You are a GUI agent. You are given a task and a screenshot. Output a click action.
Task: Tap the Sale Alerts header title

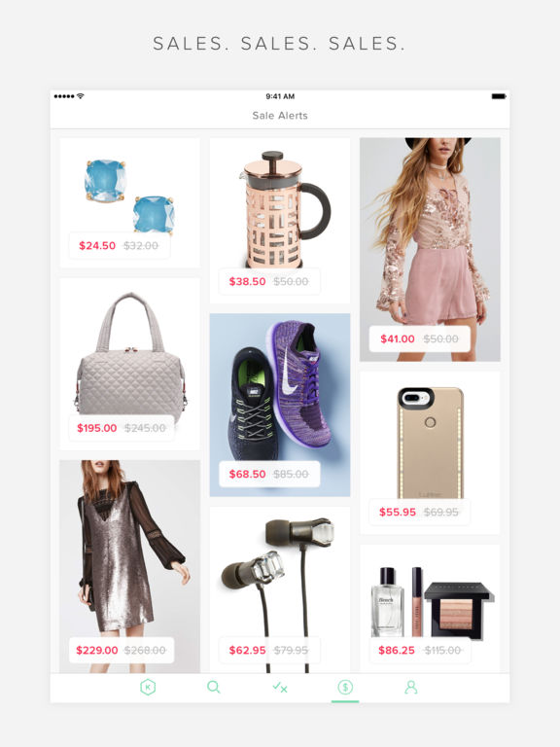(x=280, y=116)
